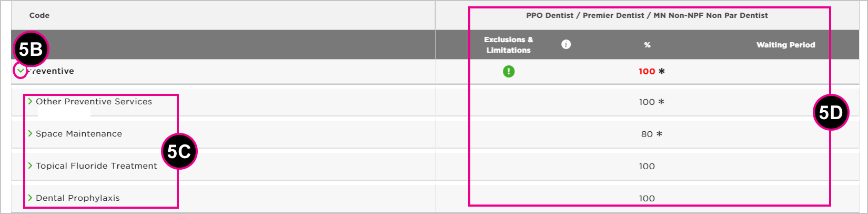Open the Dental Prophylaxis label

click(x=78, y=198)
